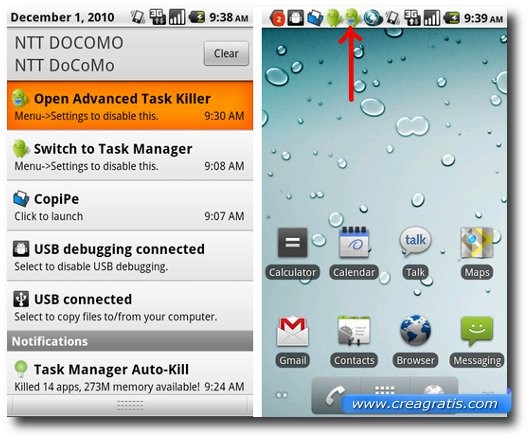
Task: Tap the blue CopiPe folder icon
Action: click(x=21, y=199)
